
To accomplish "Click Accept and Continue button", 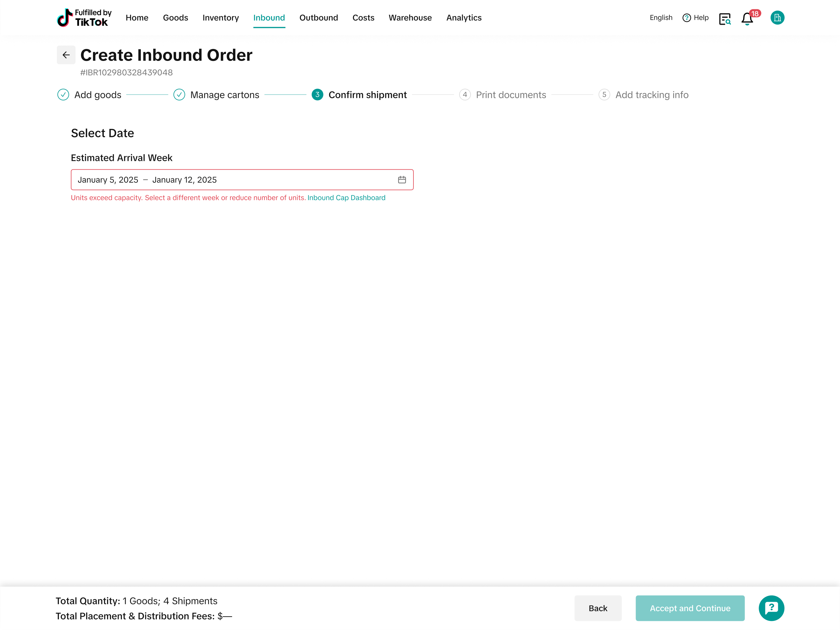I will point(690,608).
